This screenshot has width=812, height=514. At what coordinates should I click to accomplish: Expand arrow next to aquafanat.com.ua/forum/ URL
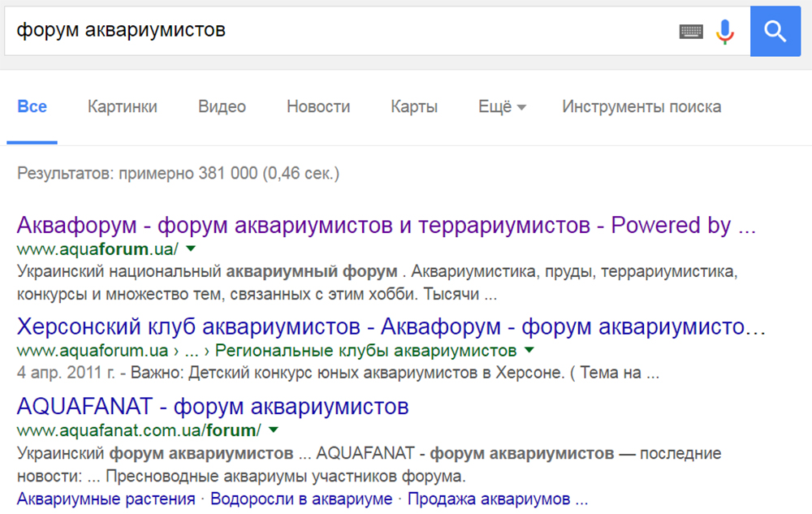coord(273,430)
